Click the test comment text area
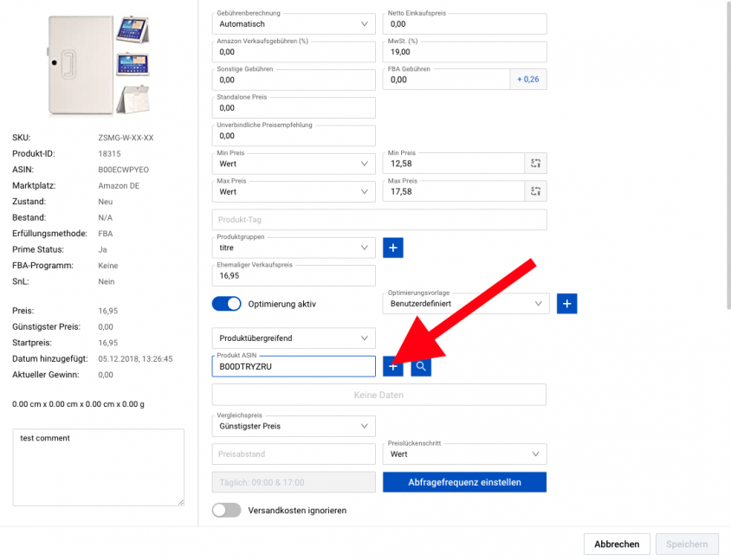 [x=99, y=467]
